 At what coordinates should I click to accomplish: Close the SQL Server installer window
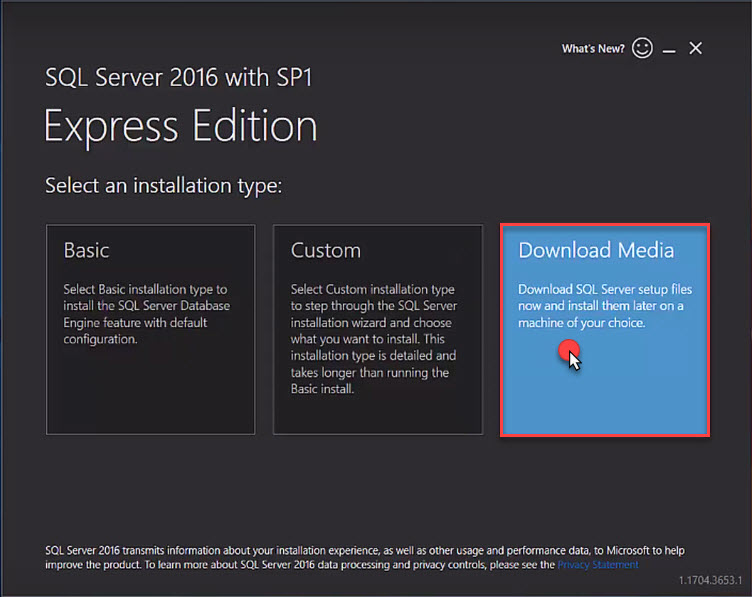pos(695,48)
